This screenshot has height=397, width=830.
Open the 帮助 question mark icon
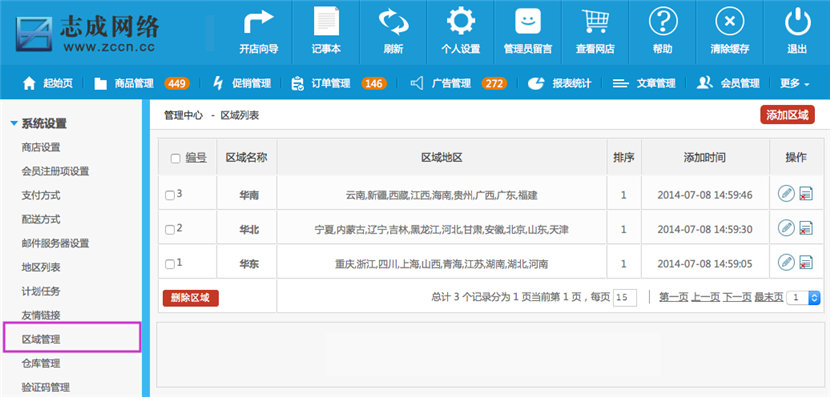click(663, 22)
